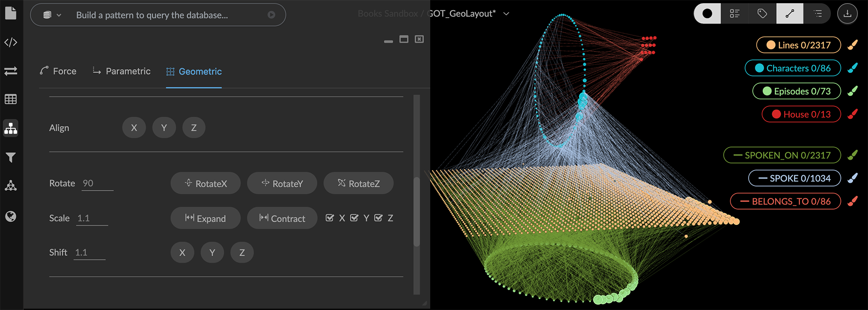Viewport: 868px width, 310px height.
Task: Open the hierarchy layout icon in sidebar
Action: pos(11,129)
